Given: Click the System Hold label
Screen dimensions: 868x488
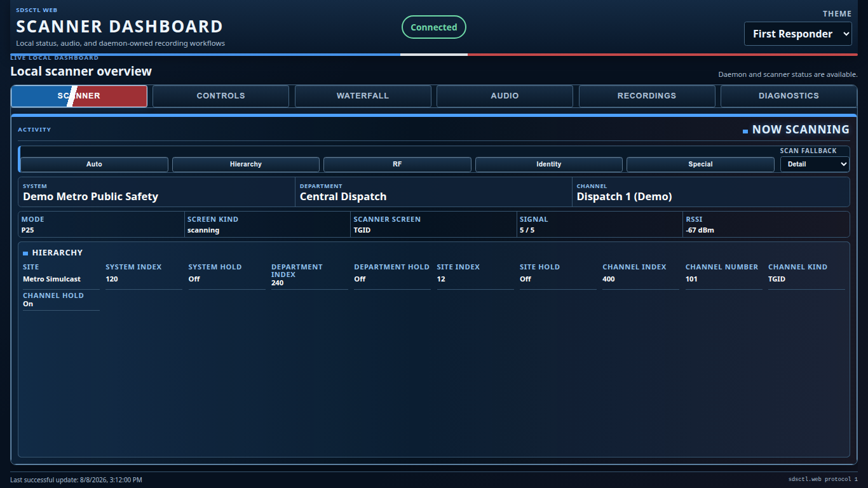Looking at the screenshot, I should tap(215, 267).
